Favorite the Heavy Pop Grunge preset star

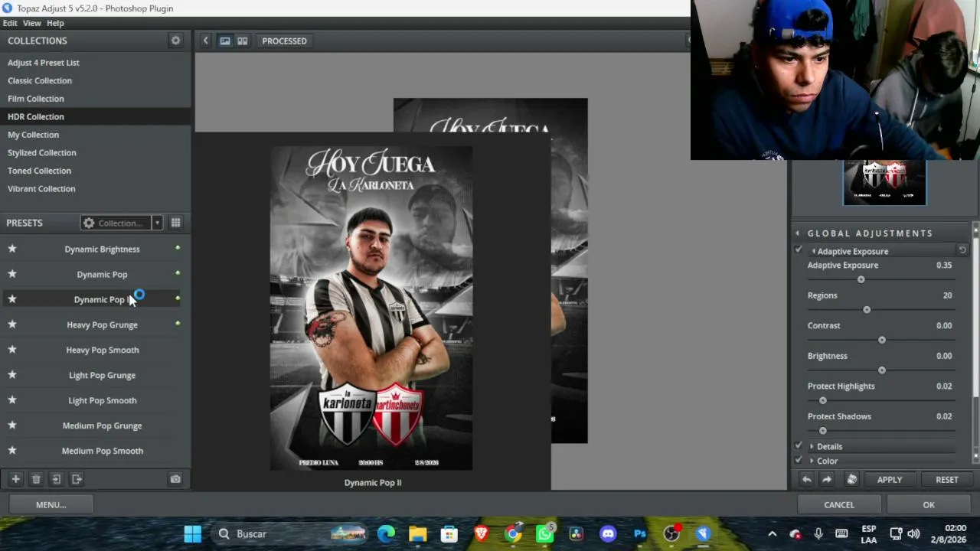point(12,324)
